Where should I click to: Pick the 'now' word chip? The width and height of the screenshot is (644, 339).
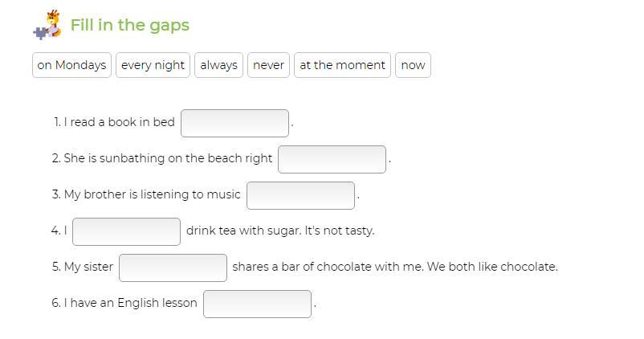tap(413, 65)
